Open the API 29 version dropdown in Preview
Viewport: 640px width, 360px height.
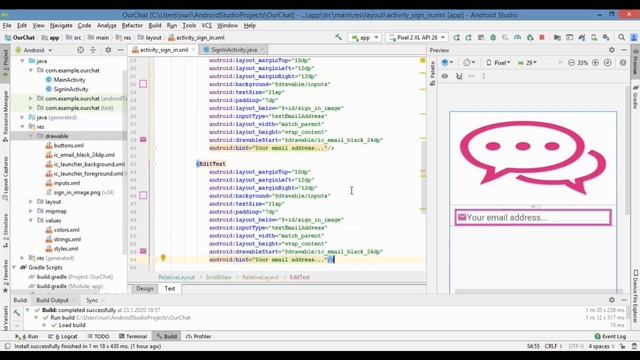pos(527,63)
